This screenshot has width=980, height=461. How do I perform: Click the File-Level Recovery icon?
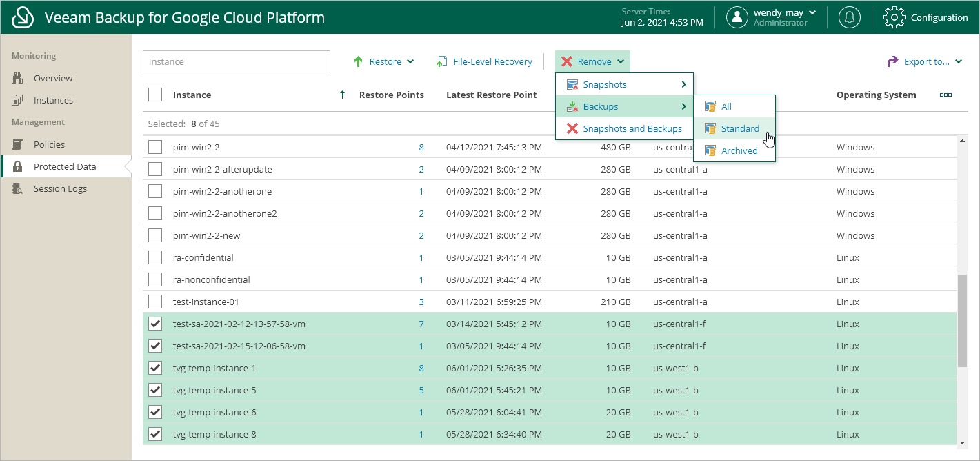[x=441, y=61]
